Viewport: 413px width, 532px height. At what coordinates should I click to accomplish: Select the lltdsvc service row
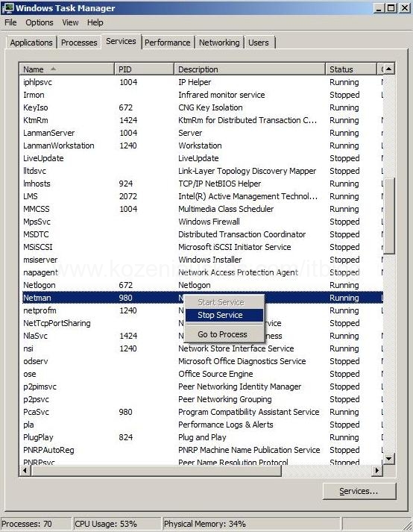coord(203,172)
